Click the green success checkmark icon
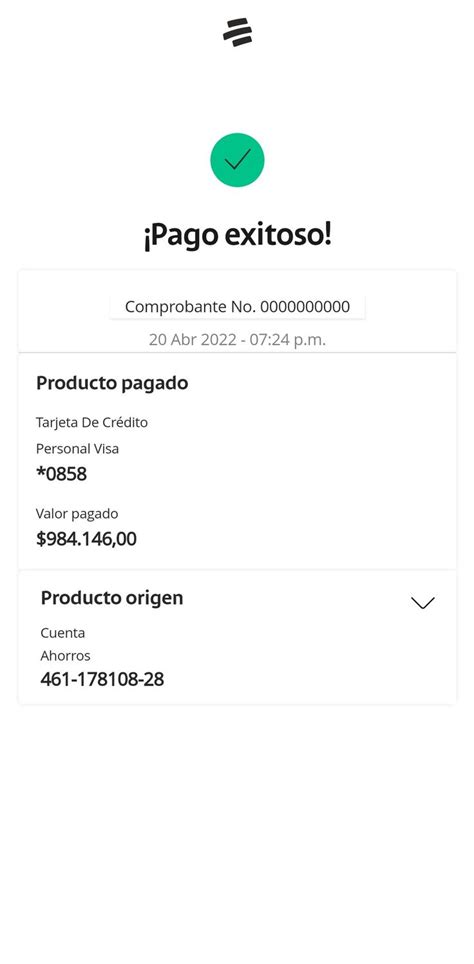Image resolution: width=474 pixels, height=964 pixels. pos(237,160)
